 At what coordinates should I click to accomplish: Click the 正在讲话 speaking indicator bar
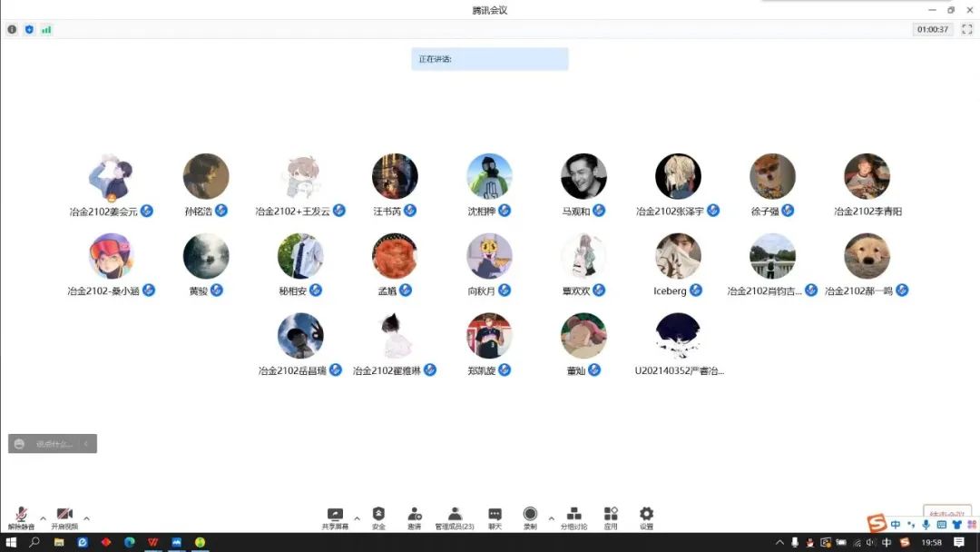click(x=490, y=59)
